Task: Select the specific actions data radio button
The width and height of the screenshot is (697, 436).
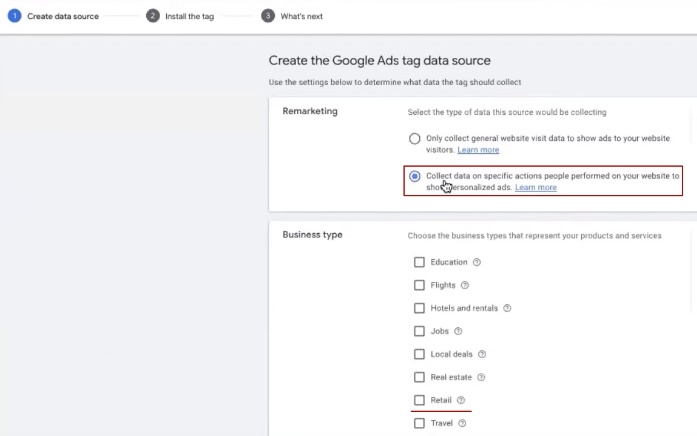Action: (x=415, y=176)
